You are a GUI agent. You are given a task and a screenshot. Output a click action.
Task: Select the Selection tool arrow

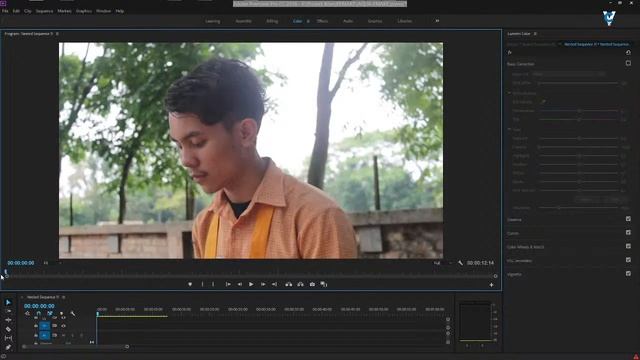click(x=8, y=302)
